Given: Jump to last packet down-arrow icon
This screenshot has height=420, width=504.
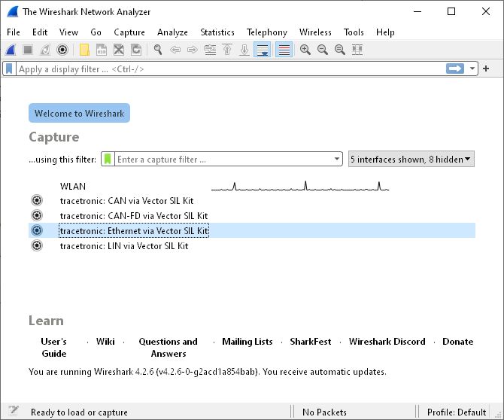Looking at the screenshot, I should [x=244, y=50].
